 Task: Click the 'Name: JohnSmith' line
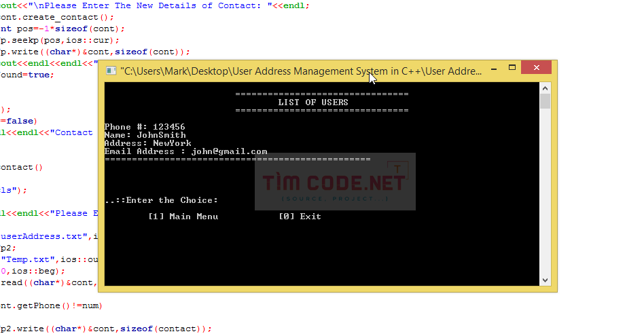click(x=145, y=135)
